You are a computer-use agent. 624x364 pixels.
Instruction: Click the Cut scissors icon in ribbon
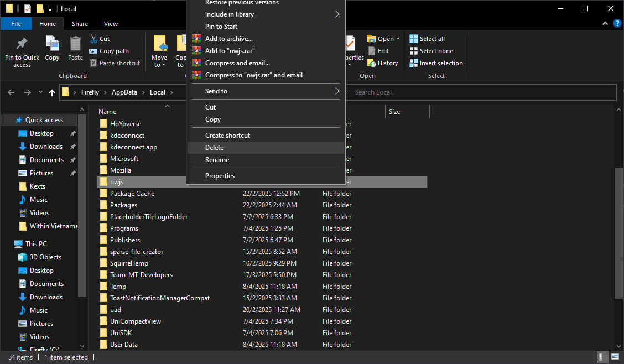click(x=93, y=39)
